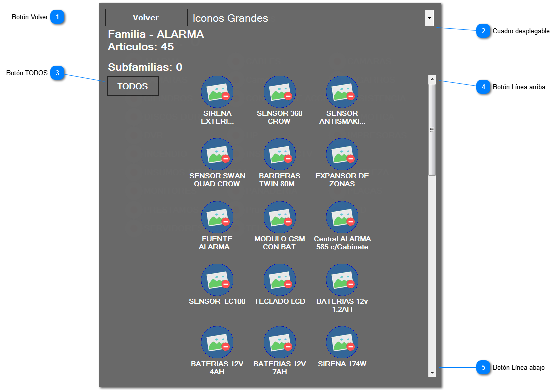Choose the MODULO GSM CON BAT icon
Viewport: 558px width, 392px height.
coord(279,217)
